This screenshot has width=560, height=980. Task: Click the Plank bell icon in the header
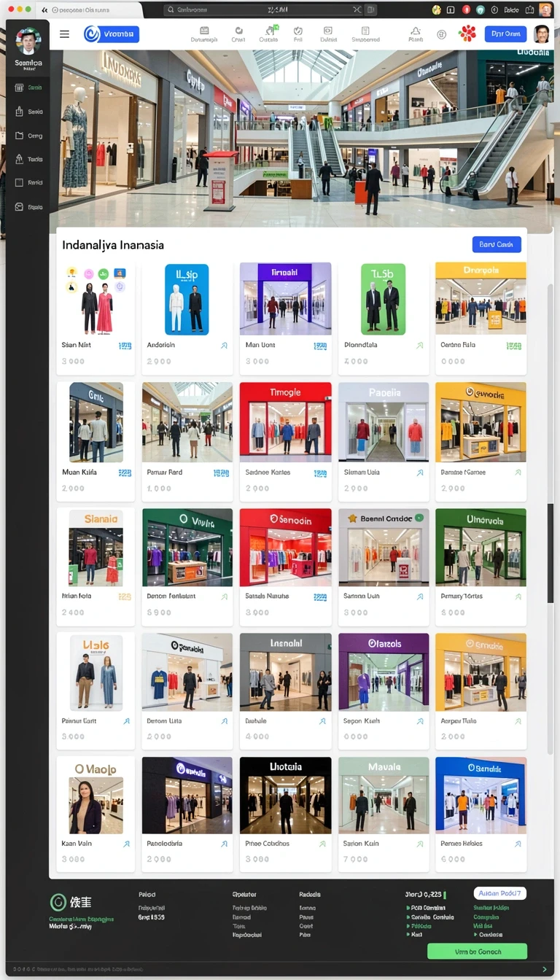[x=416, y=34]
